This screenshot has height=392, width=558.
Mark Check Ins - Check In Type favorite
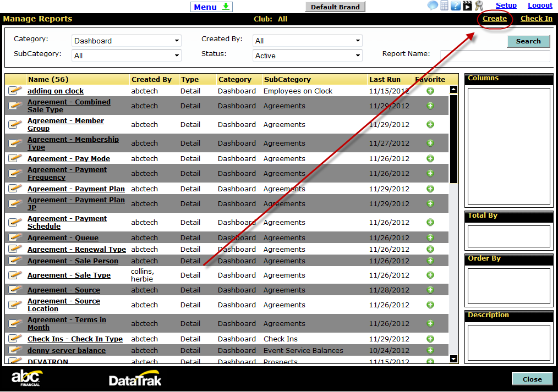[430, 339]
